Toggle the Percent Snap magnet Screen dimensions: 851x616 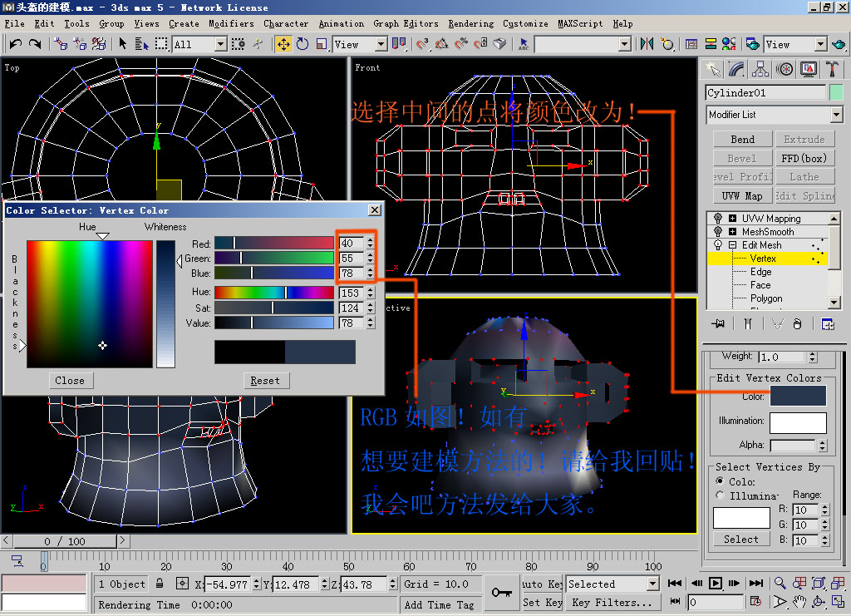(x=460, y=44)
